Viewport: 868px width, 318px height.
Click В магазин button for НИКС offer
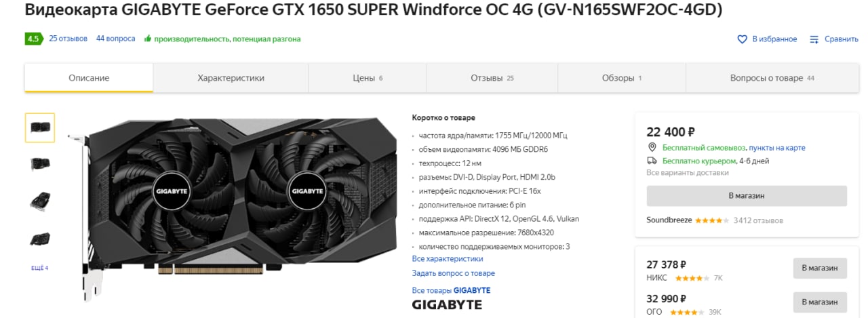click(x=820, y=268)
